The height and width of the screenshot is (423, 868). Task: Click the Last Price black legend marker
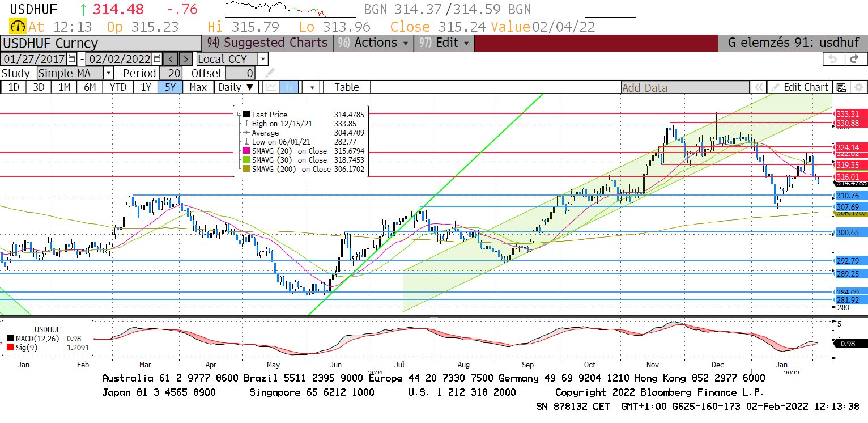pyautogui.click(x=246, y=115)
